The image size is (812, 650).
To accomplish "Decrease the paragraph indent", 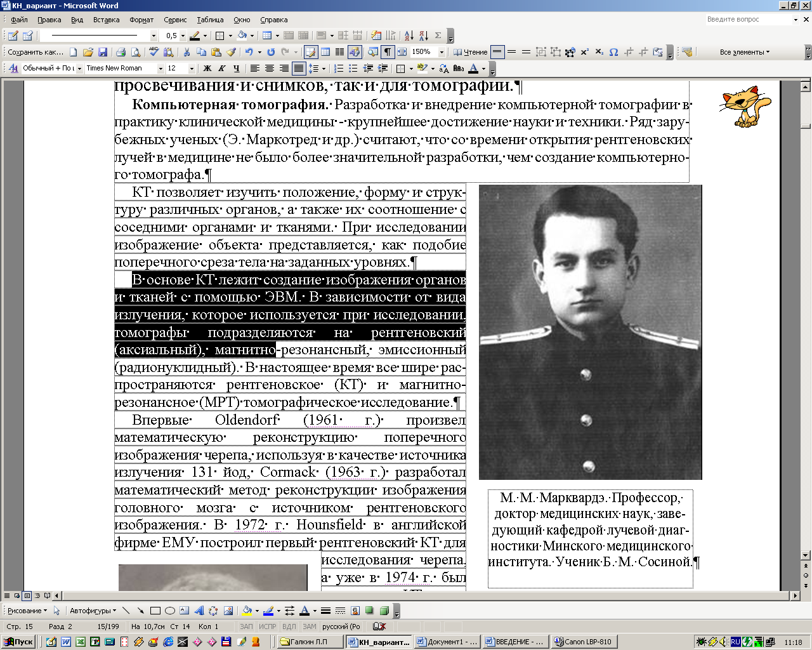I will point(368,68).
